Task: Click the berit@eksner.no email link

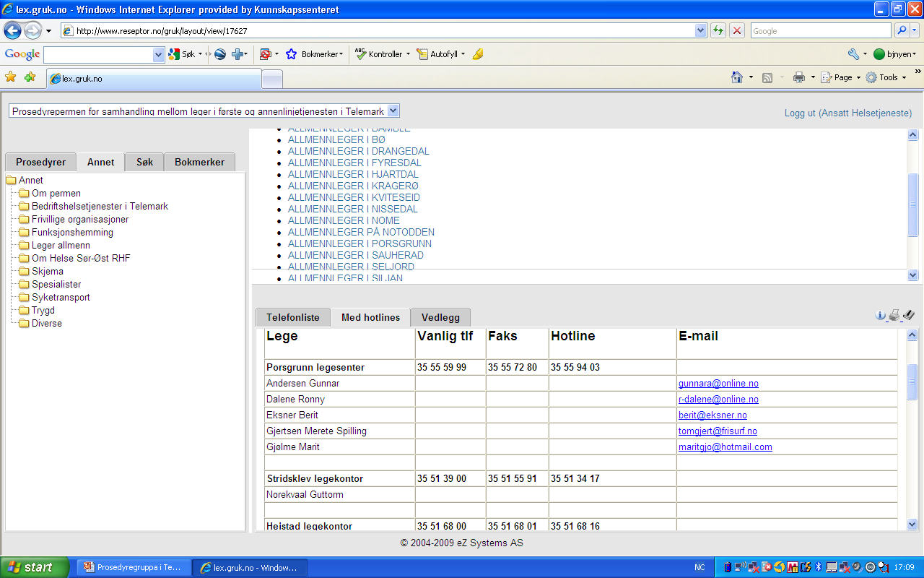Action: click(712, 415)
